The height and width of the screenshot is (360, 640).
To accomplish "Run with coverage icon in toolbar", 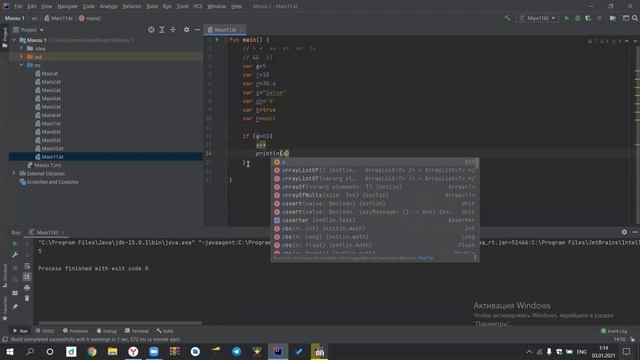I will pos(588,18).
